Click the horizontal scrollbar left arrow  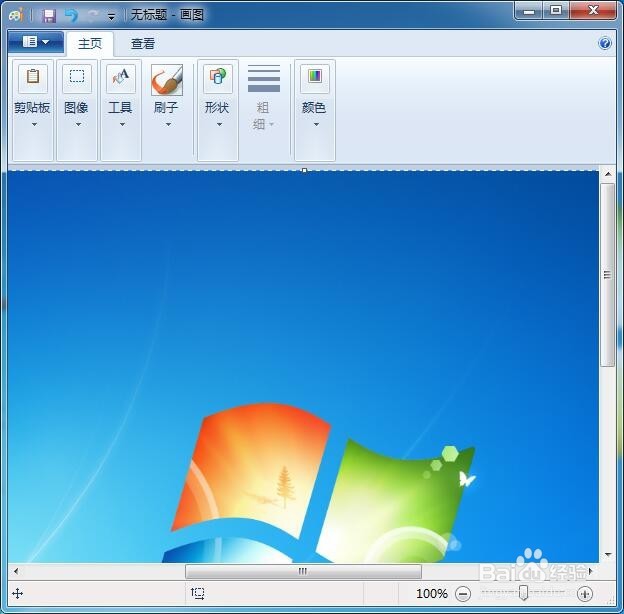[16, 571]
